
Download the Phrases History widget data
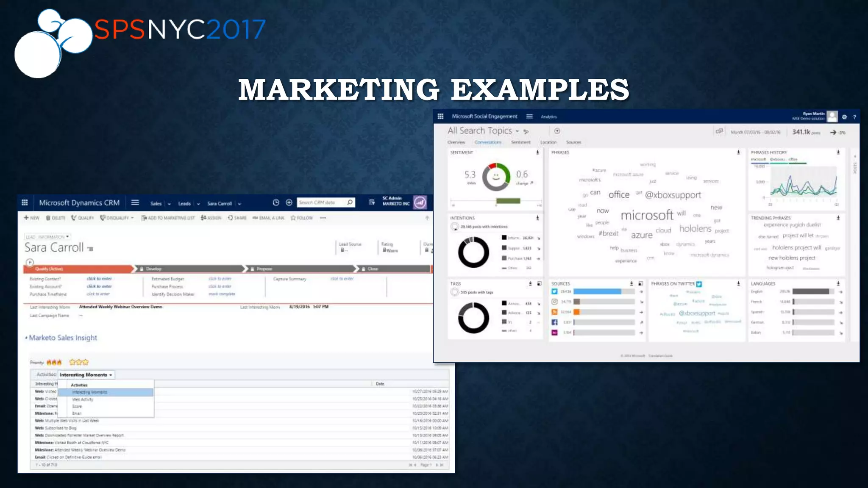click(x=838, y=152)
